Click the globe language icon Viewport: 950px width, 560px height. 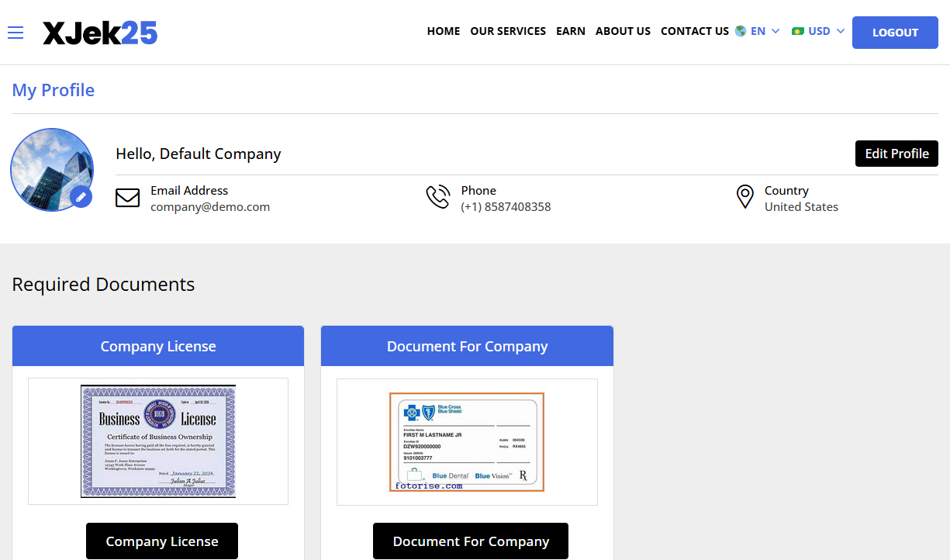pyautogui.click(x=741, y=32)
